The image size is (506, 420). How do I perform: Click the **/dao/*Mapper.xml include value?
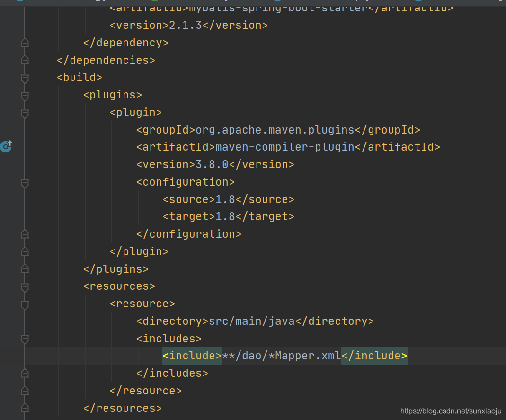tap(281, 356)
